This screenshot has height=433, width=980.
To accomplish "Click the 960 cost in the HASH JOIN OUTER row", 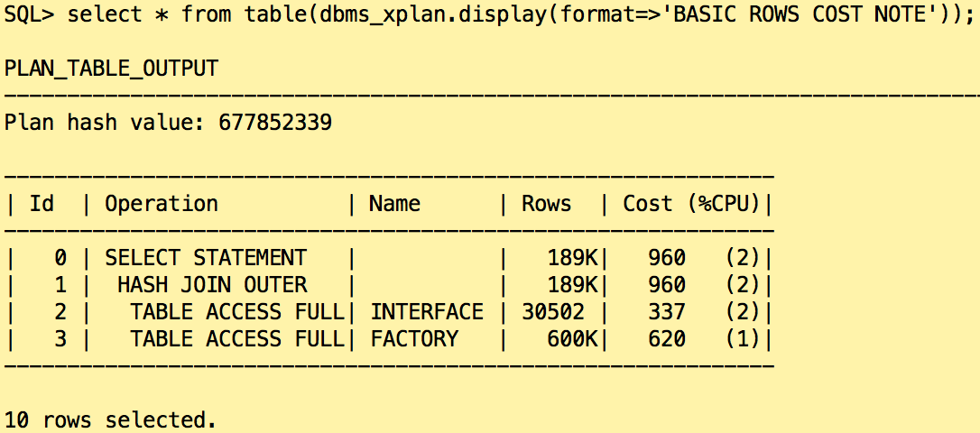I will pos(666,285).
